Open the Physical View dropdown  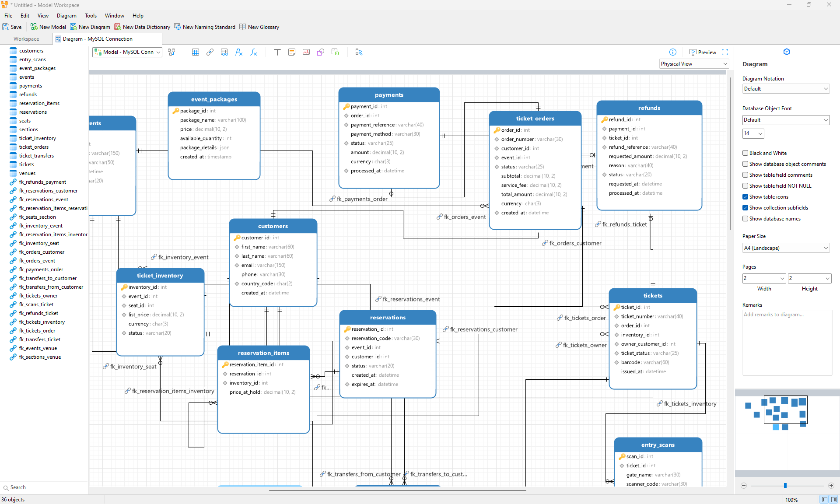coord(694,64)
